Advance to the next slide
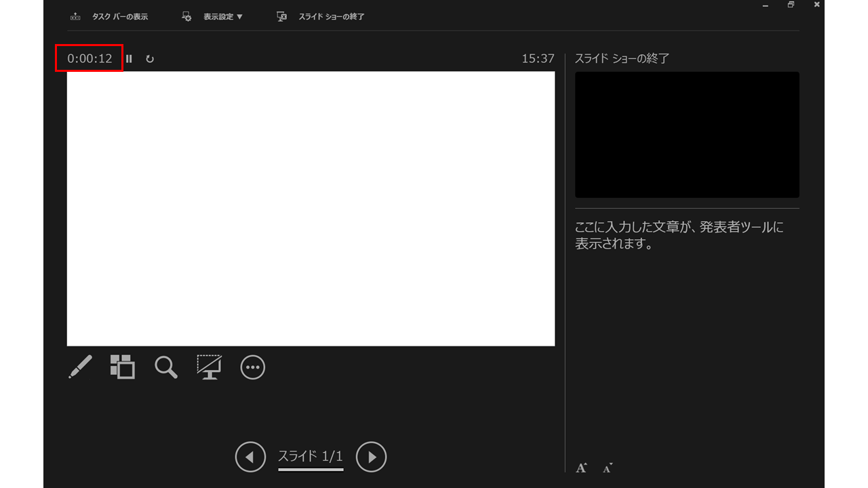 [371, 457]
